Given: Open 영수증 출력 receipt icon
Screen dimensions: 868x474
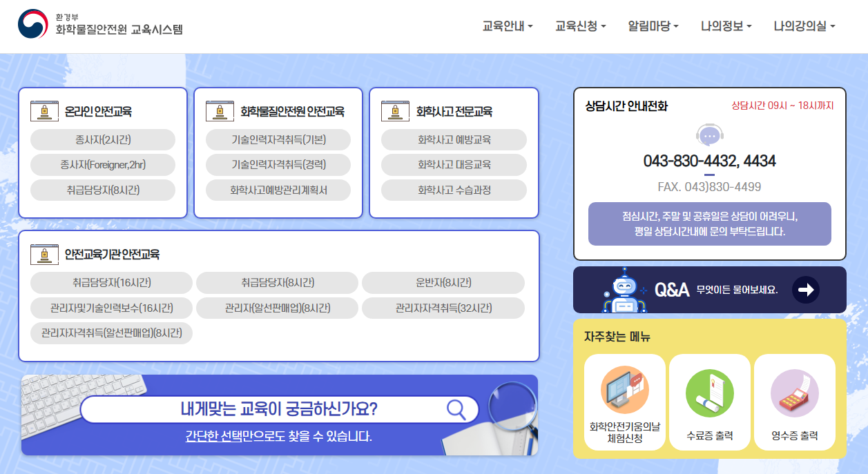Looking at the screenshot, I should pyautogui.click(x=794, y=393).
